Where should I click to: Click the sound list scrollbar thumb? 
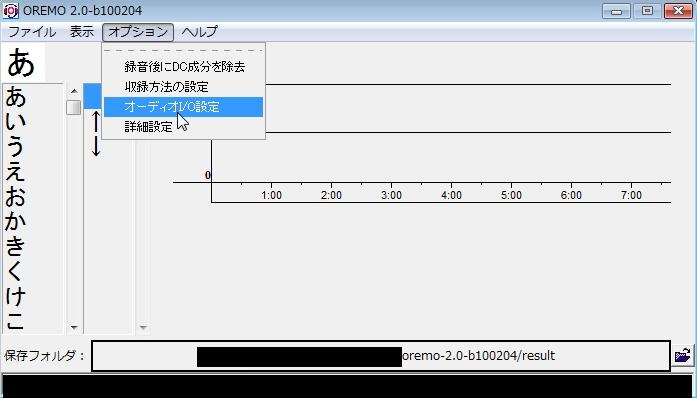[74, 107]
